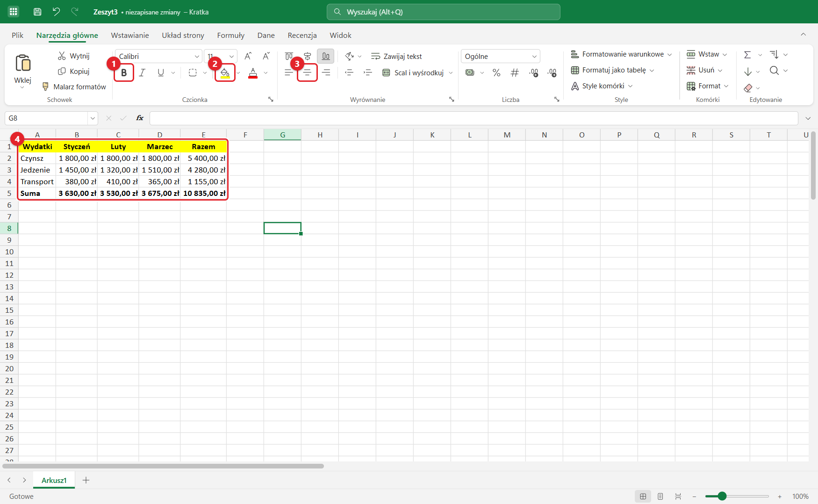The height and width of the screenshot is (504, 818).
Task: Click the Kopiuj (Copy) button
Action: [73, 72]
